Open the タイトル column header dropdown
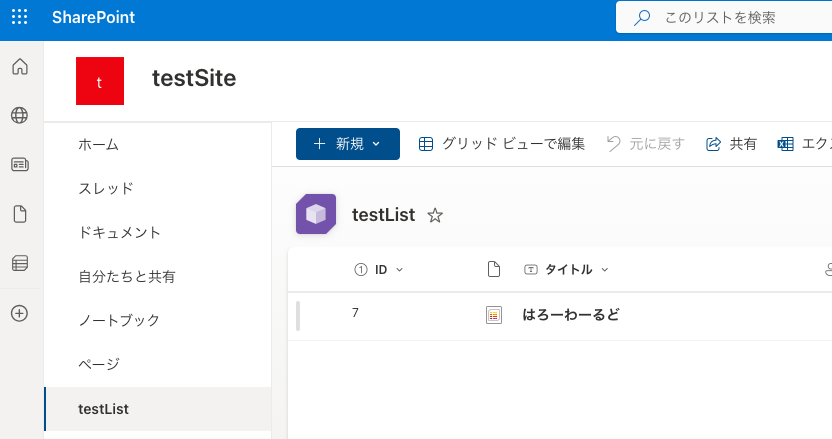This screenshot has height=439, width=832. 605,270
